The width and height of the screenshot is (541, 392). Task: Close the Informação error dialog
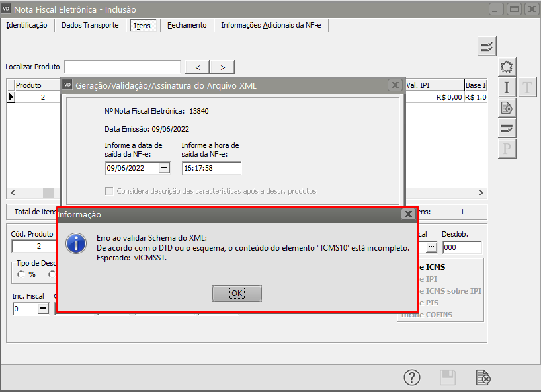407,214
